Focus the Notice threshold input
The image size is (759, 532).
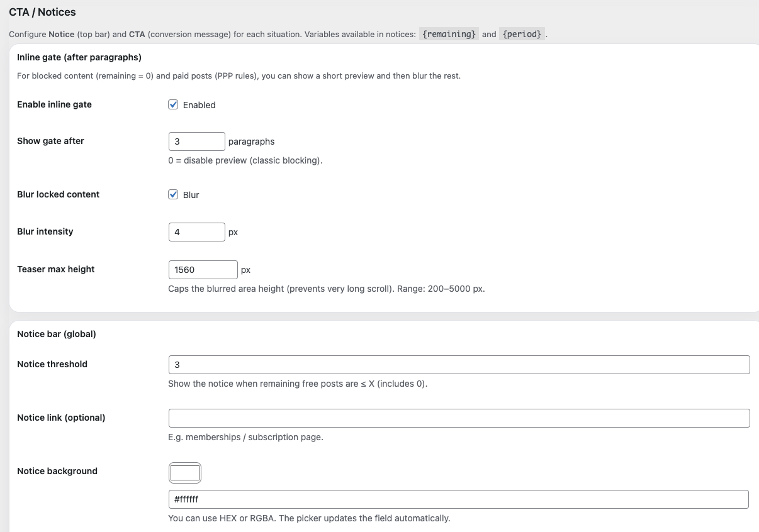coord(459,364)
